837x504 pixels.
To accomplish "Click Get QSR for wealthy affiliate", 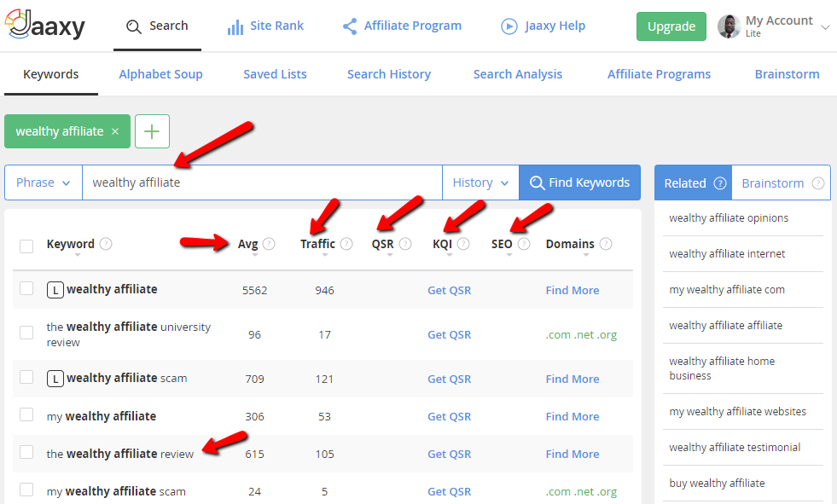I will pos(450,290).
